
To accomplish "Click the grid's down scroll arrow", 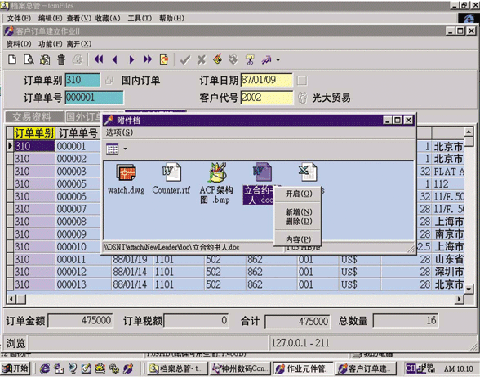I will click(x=468, y=289).
